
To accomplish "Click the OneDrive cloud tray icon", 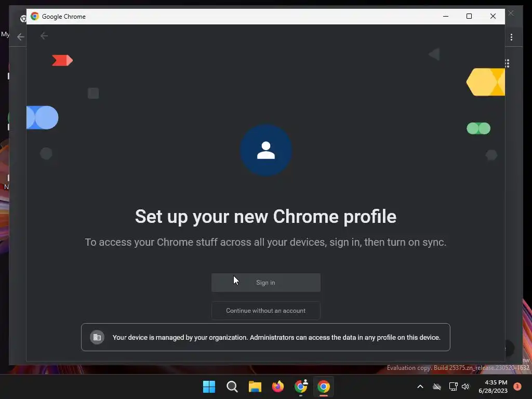I will click(x=437, y=387).
